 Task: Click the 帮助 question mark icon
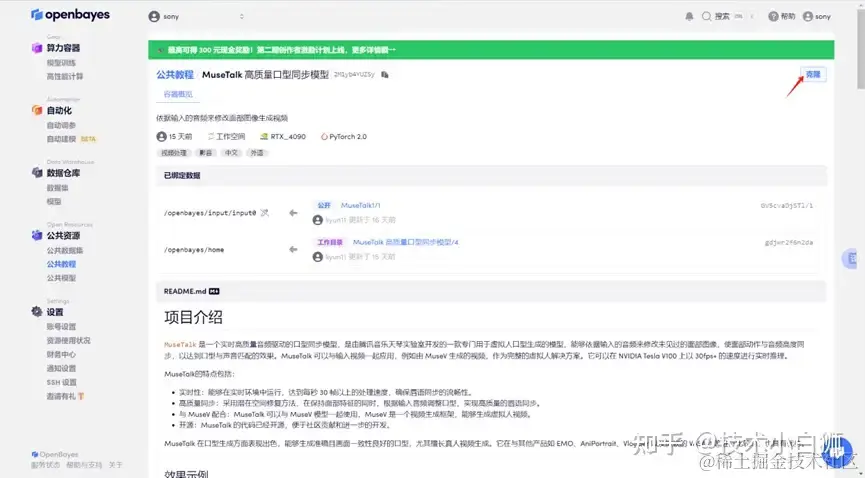[773, 17]
